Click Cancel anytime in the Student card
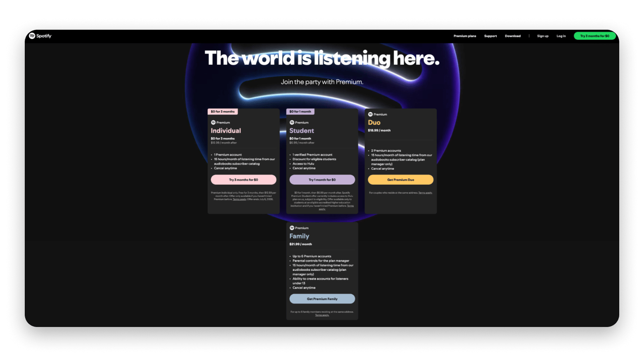This screenshot has height=360, width=644. coord(304,168)
